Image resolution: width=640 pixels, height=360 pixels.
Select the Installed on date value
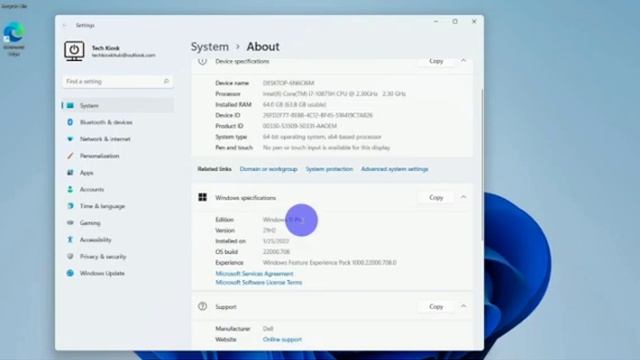276,241
